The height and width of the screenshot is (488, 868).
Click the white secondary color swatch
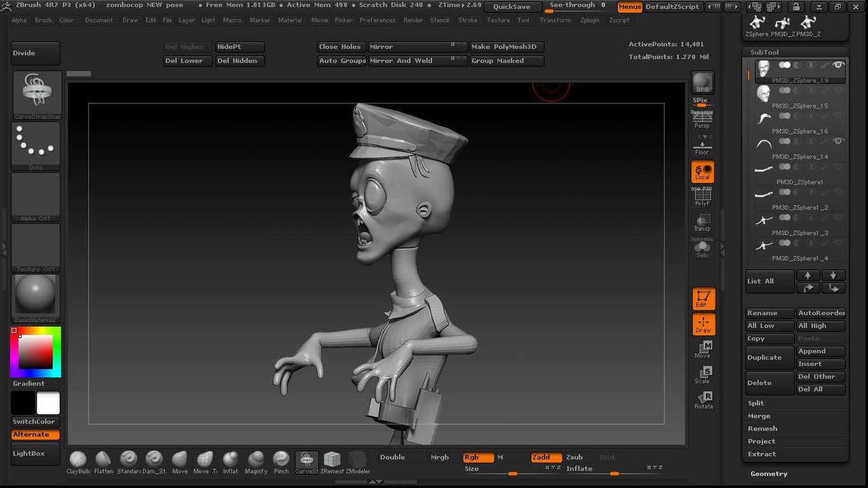coord(48,403)
